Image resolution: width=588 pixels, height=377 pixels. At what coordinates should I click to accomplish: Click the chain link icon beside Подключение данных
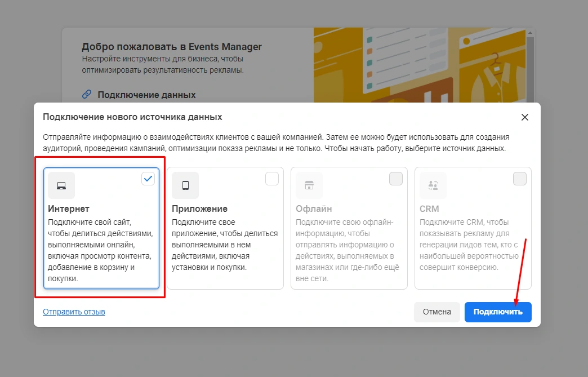(86, 95)
